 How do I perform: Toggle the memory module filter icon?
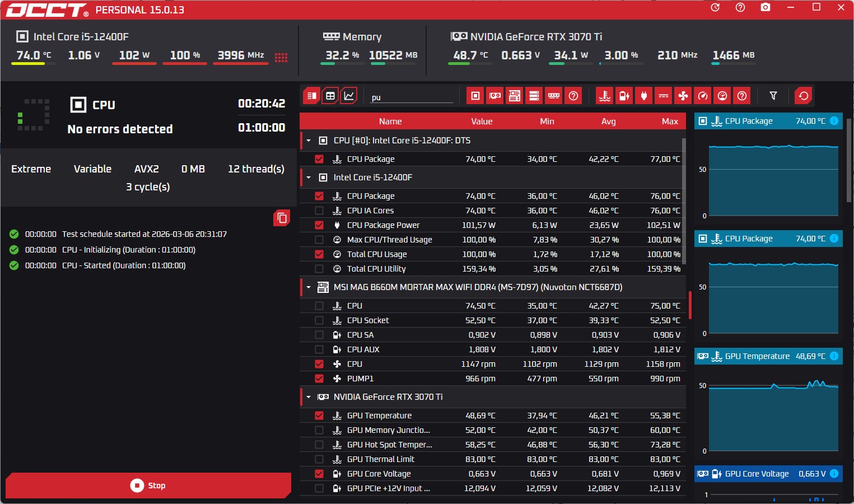tap(554, 96)
